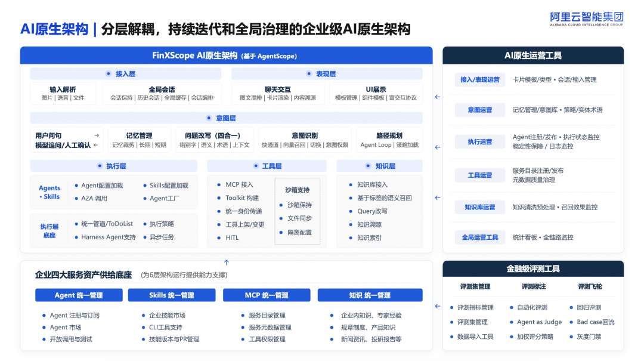Select the Skills配置加载 bullet
The height and width of the screenshot is (361, 644).
(166, 186)
